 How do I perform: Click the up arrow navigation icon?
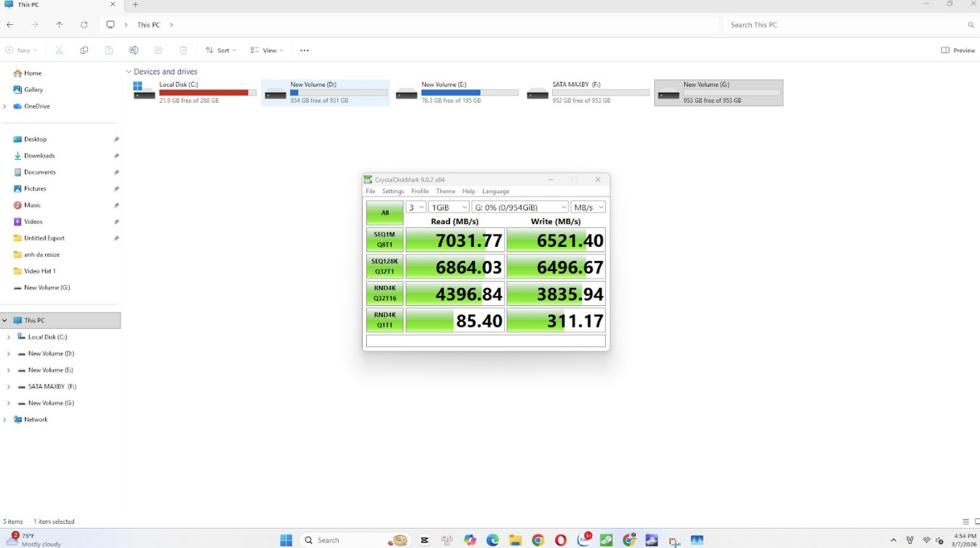tap(59, 25)
